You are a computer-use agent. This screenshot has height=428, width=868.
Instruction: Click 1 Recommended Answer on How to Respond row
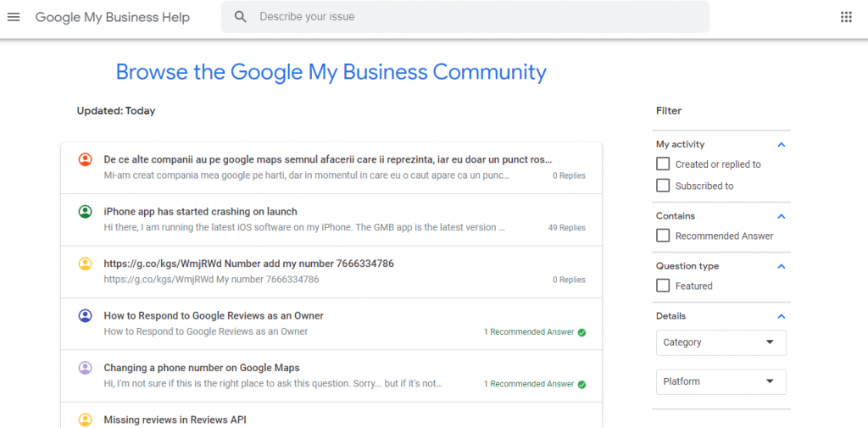click(529, 332)
